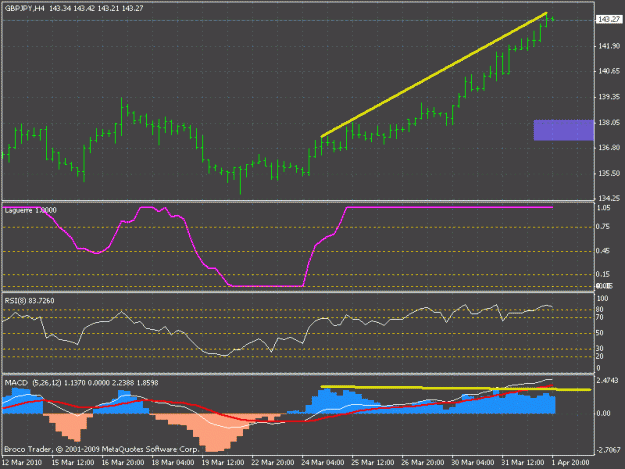Click the current price label 143.27

pos(609,19)
